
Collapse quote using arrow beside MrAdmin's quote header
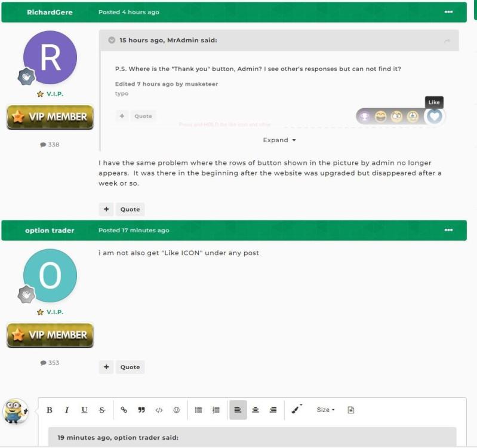[x=111, y=41]
